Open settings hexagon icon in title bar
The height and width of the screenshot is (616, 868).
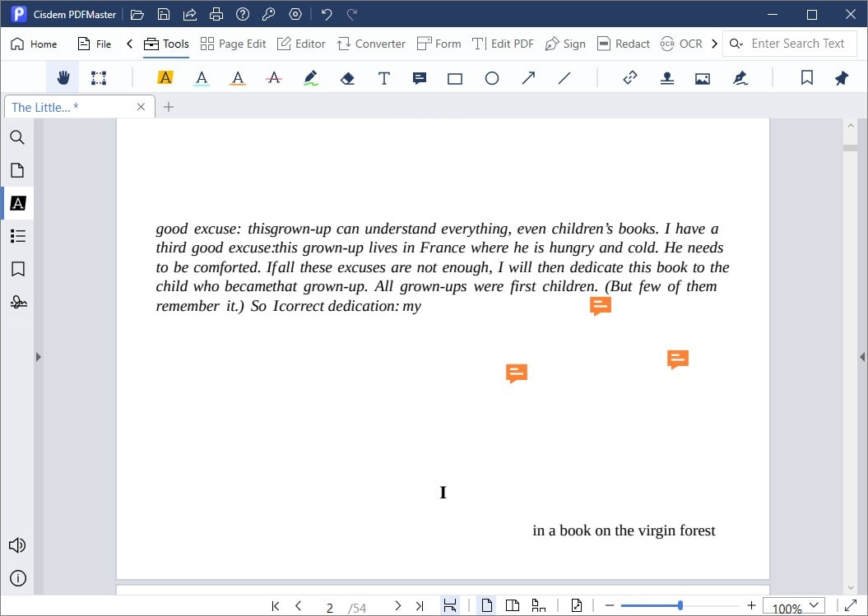pyautogui.click(x=295, y=14)
